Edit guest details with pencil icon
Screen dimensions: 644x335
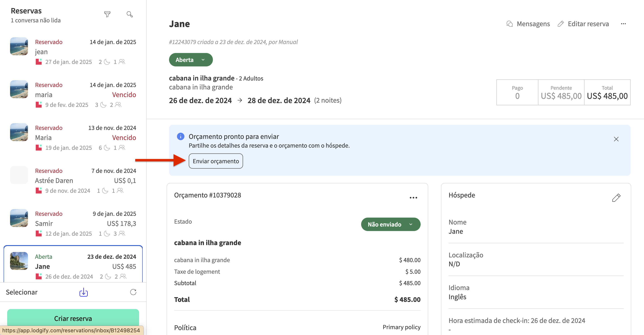point(616,197)
